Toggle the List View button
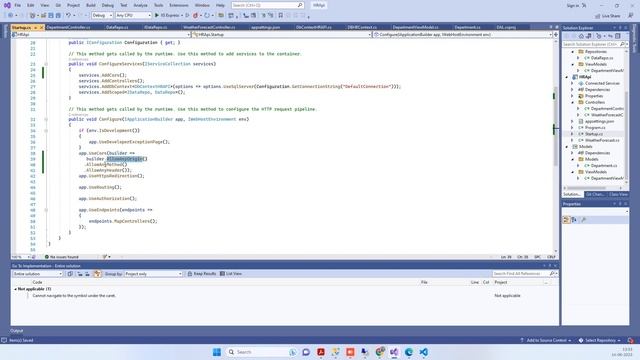 [x=231, y=273]
